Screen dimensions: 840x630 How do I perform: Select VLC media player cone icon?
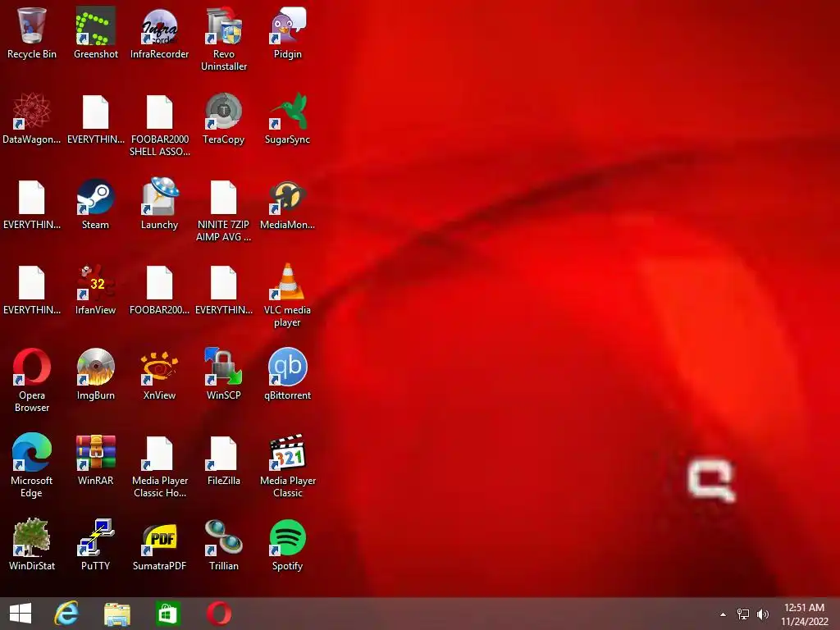[x=288, y=282]
